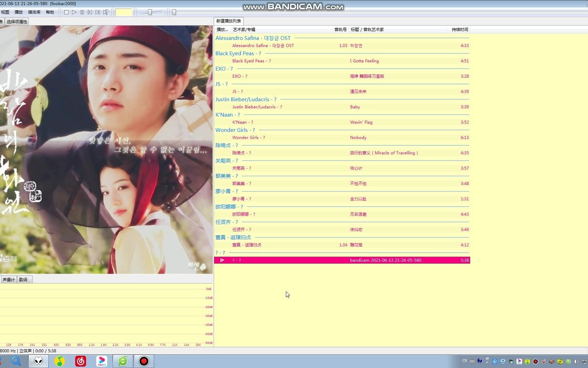Sort by the 音轨号 column header
The width and height of the screenshot is (588, 368).
[x=339, y=30]
